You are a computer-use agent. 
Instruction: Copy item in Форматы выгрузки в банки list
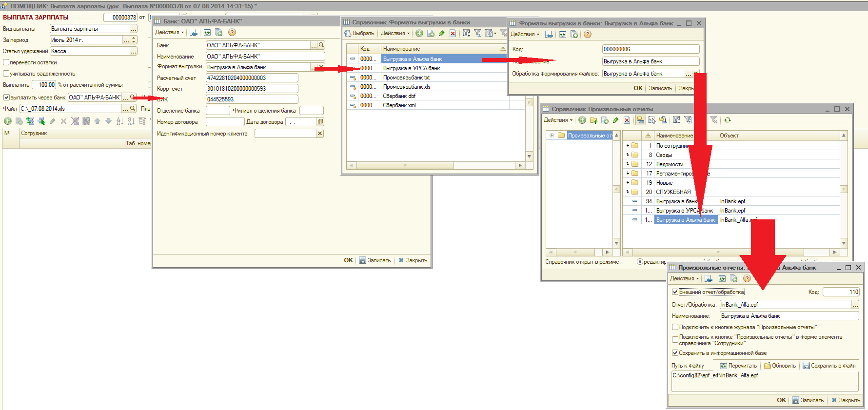click(x=431, y=33)
